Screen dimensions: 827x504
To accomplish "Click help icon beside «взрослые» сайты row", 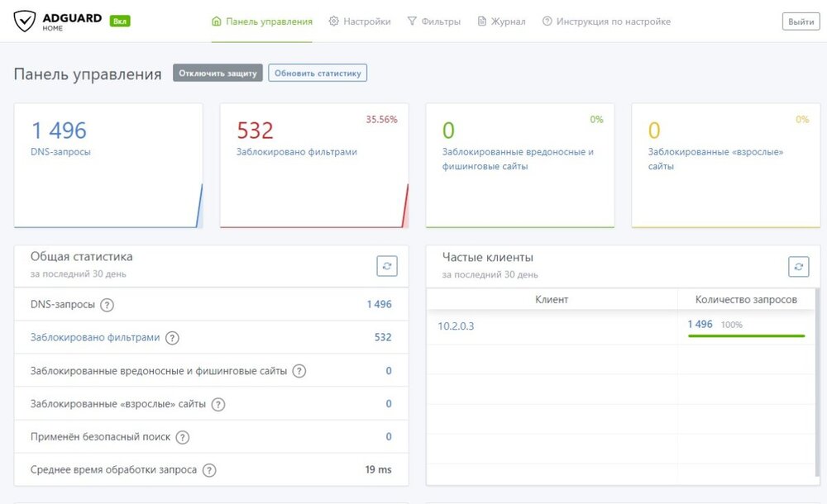I will pos(218,404).
